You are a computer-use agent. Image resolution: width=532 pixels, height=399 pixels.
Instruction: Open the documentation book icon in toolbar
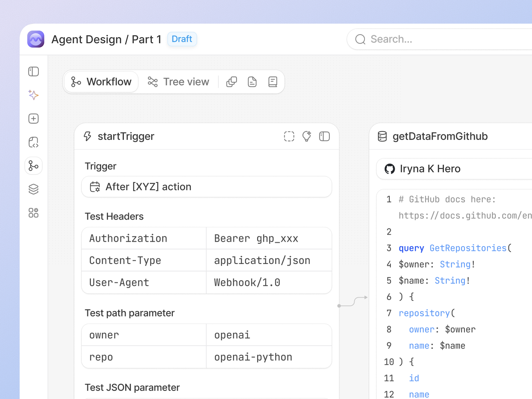pos(272,82)
